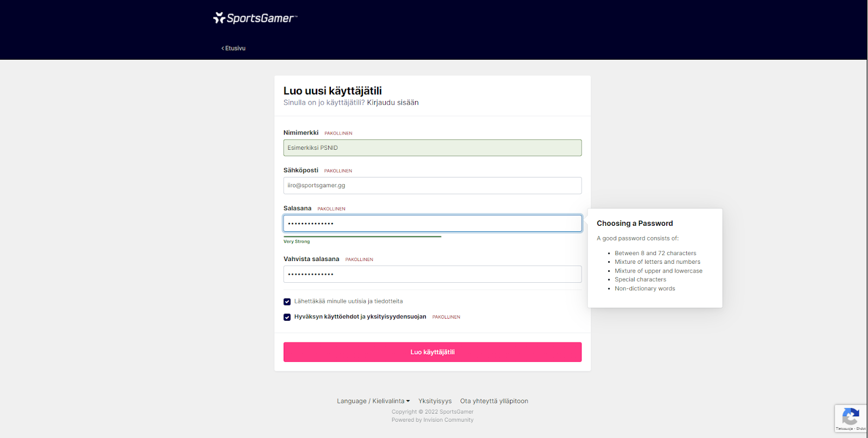Click the green password strength bar
868x438 pixels.
pos(362,237)
